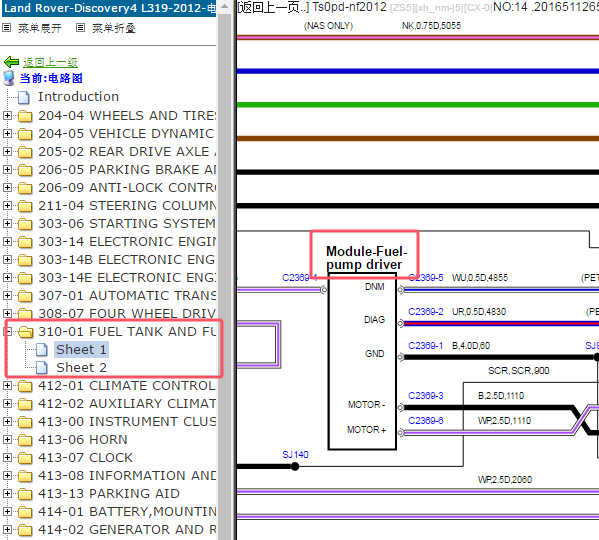
Task: Click the Introduction page icon
Action: point(24,97)
